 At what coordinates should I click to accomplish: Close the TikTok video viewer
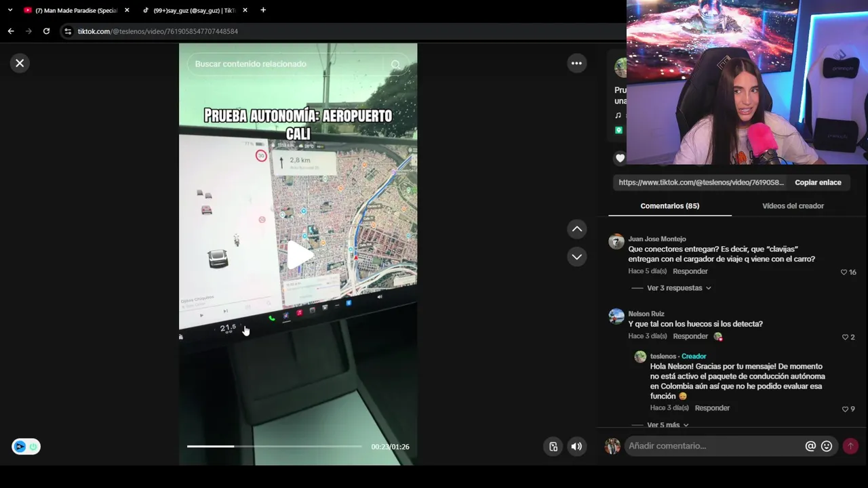[x=20, y=63]
